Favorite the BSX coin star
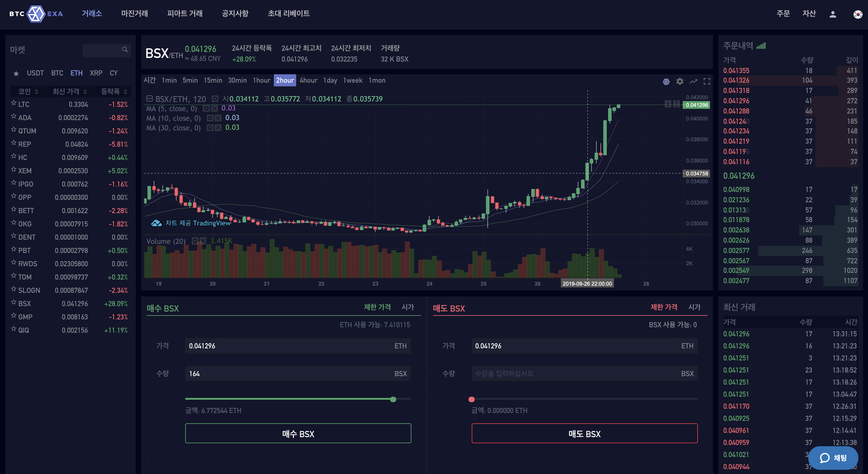The width and height of the screenshot is (868, 474). click(14, 302)
